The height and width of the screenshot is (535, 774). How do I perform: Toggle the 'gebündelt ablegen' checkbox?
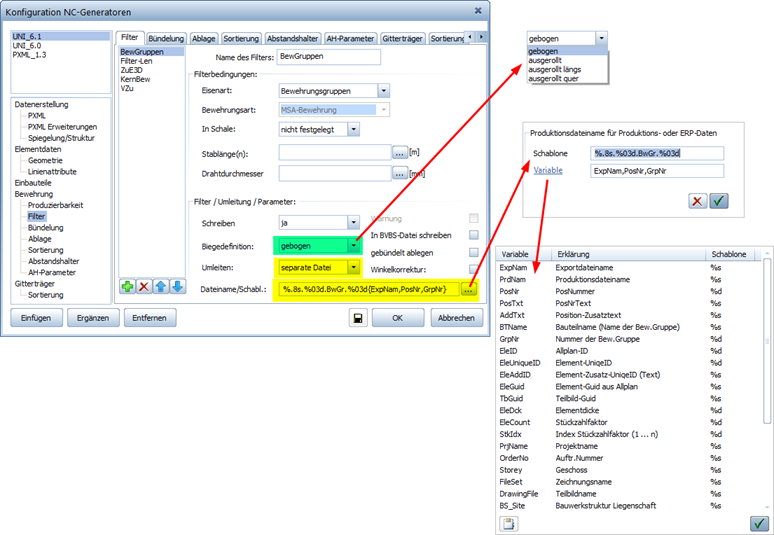coord(473,252)
